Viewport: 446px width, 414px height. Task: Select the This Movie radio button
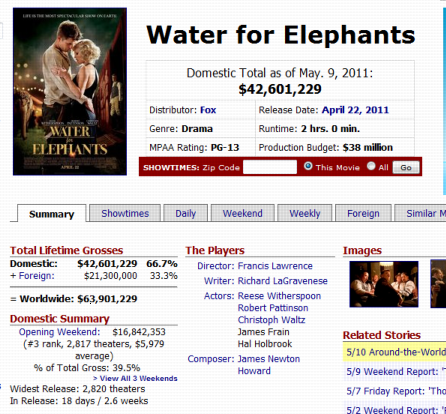pos(308,166)
